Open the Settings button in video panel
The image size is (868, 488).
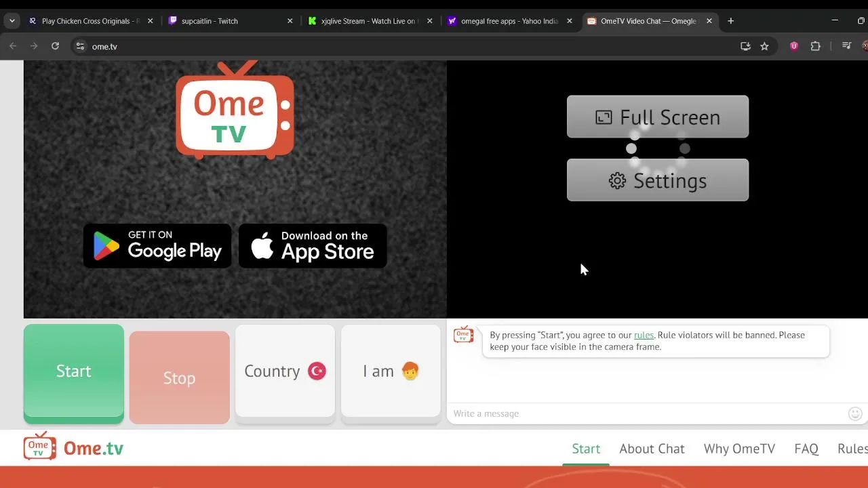tap(658, 180)
